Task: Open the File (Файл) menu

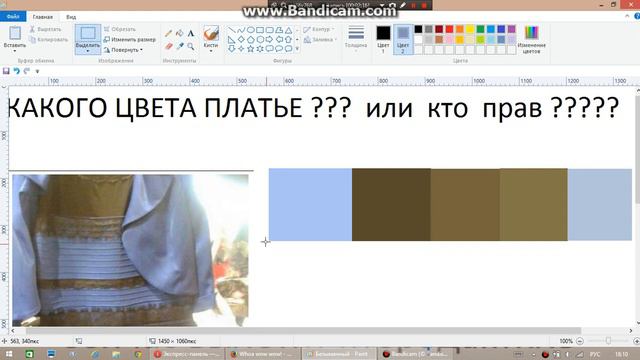Action: pos(13,17)
